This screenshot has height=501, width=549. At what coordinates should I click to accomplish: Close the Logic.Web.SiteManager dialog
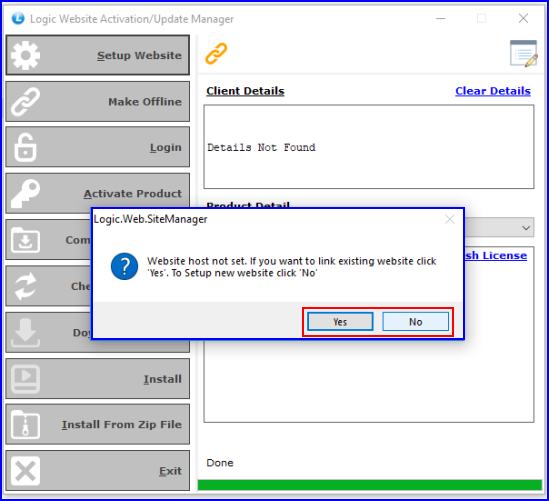[450, 220]
